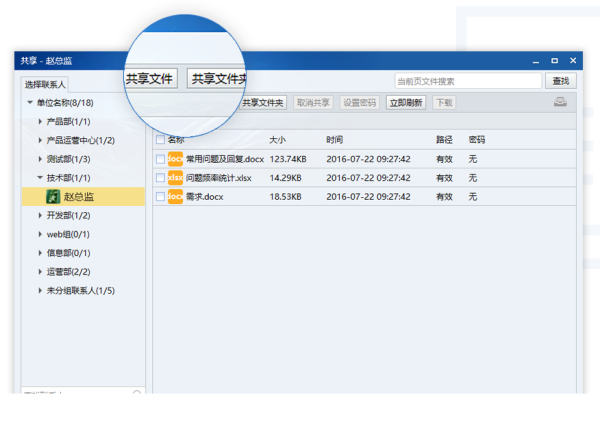Viewport: 600px width, 423px height.
Task: Select contact 赵总监 in the tree
Action: coord(83,196)
